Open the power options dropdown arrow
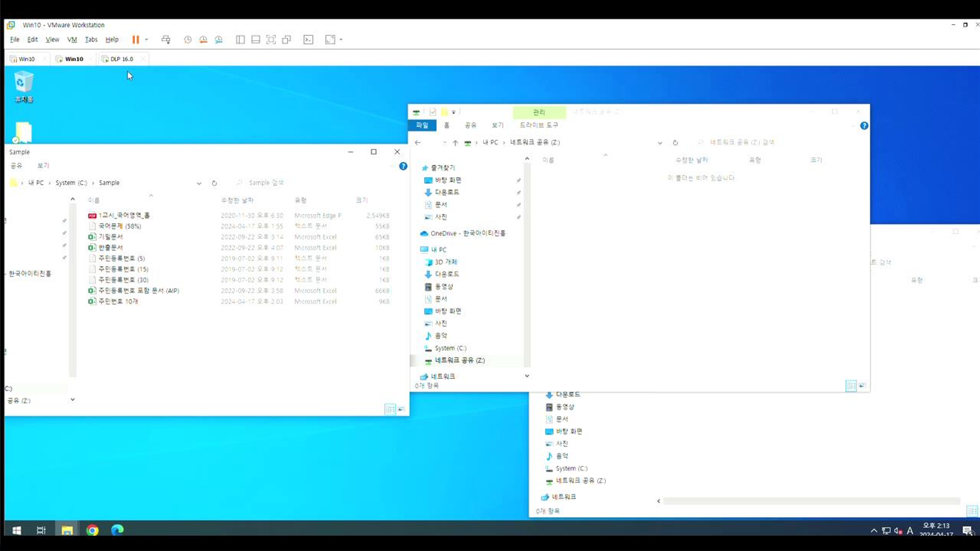 point(147,39)
